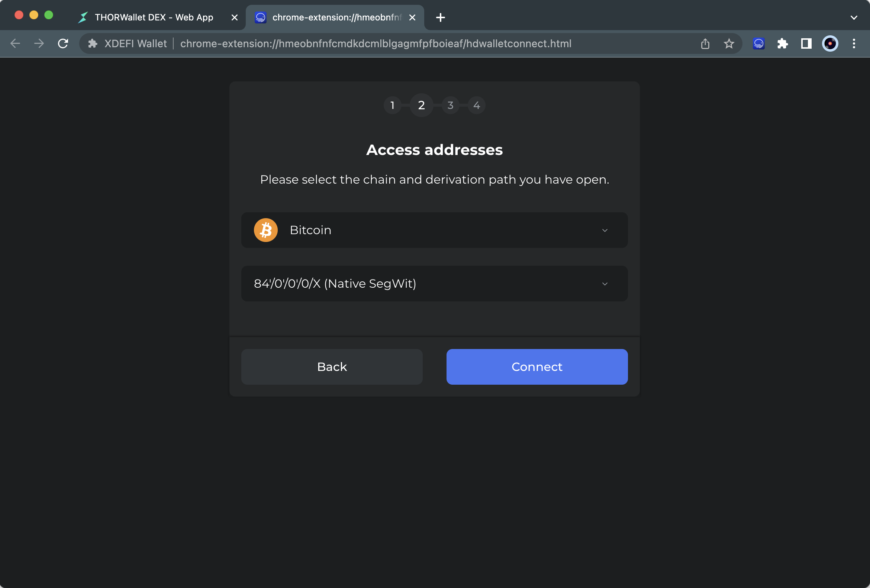Image resolution: width=870 pixels, height=588 pixels.
Task: Open Chrome three-dot menu
Action: [x=854, y=44]
